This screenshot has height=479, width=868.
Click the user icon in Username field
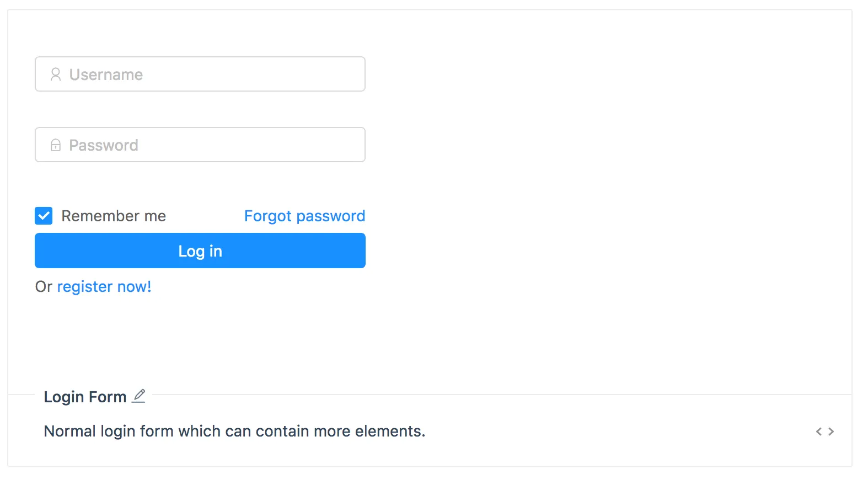coord(56,74)
